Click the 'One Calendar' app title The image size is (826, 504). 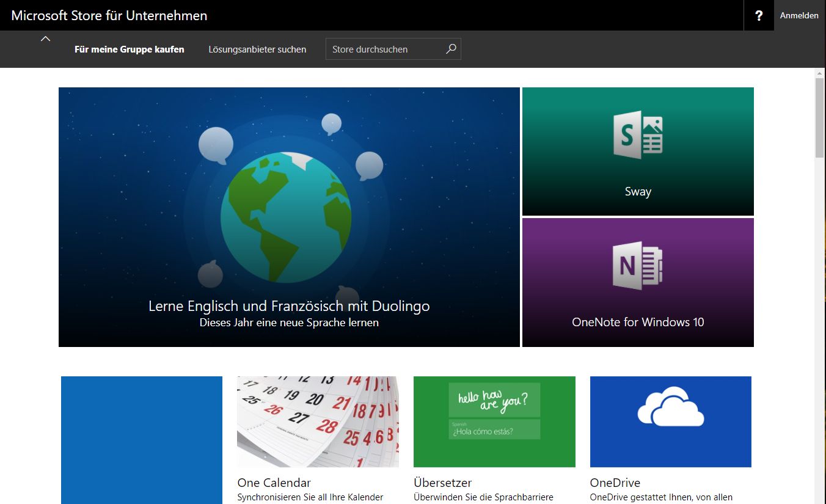click(x=274, y=483)
